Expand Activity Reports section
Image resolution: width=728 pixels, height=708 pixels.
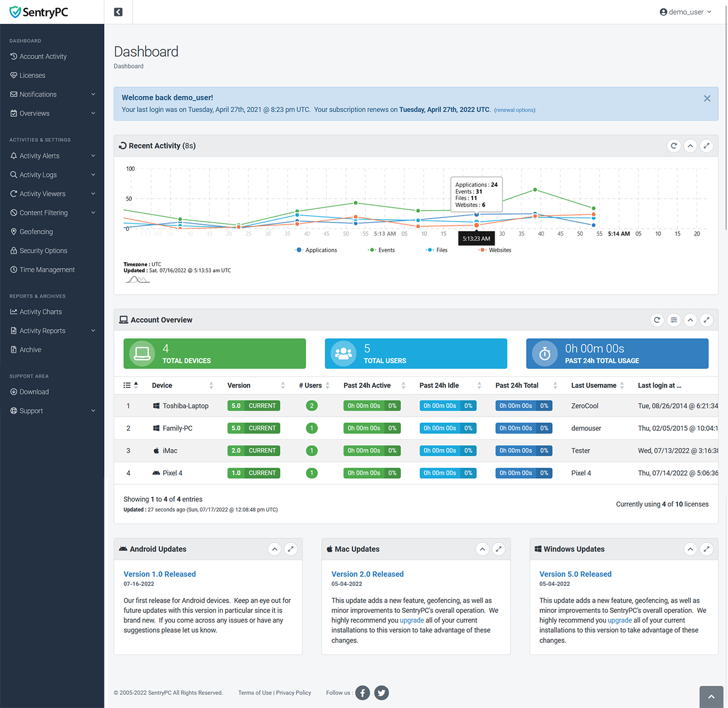pos(52,331)
